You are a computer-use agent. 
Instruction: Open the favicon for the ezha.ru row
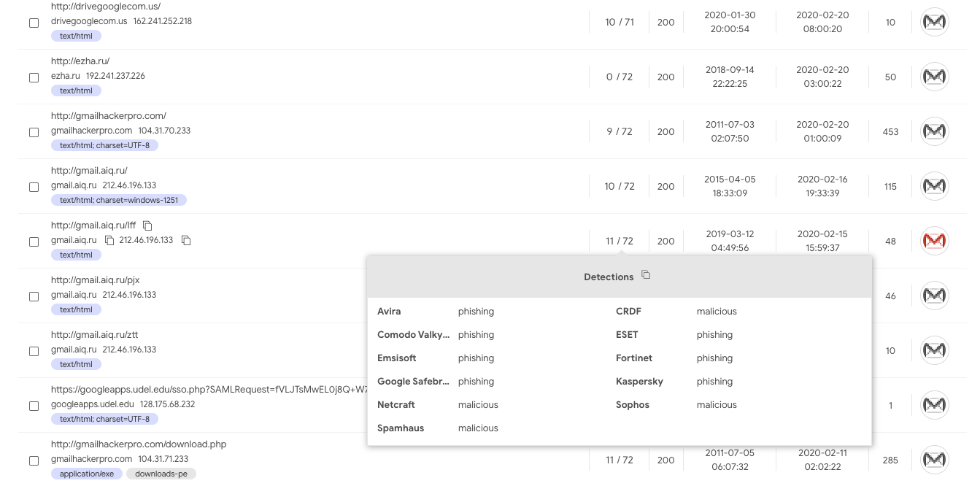pos(935,77)
